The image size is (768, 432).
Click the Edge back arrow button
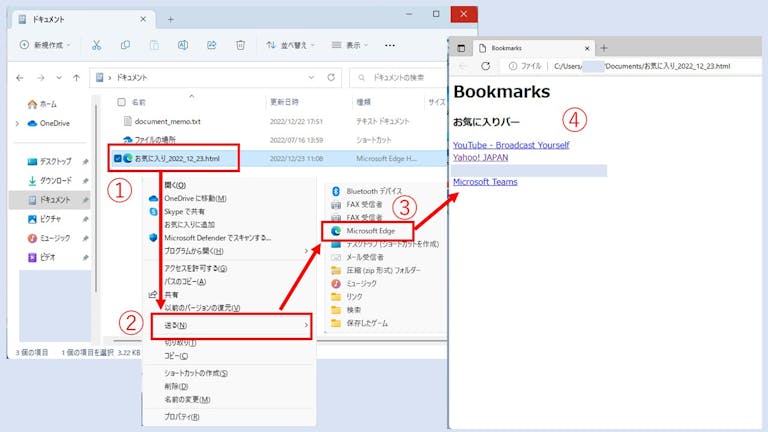[463, 66]
